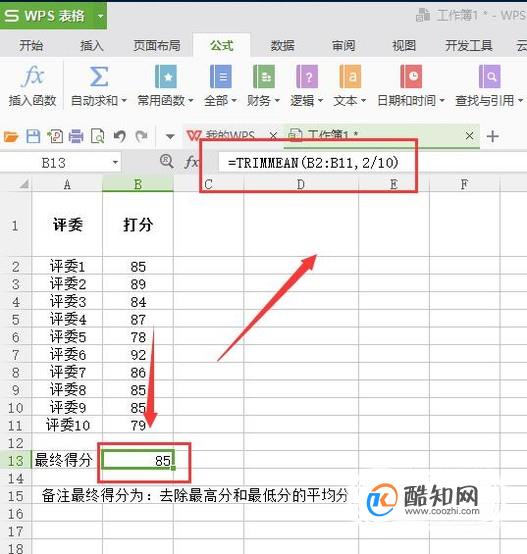Click the Print icon in quick toolbar

tap(76, 136)
